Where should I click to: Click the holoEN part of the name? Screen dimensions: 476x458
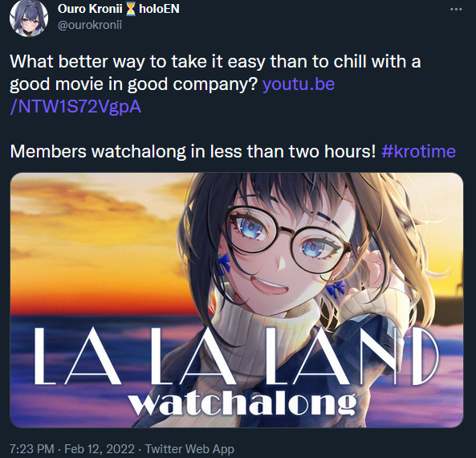click(x=159, y=9)
